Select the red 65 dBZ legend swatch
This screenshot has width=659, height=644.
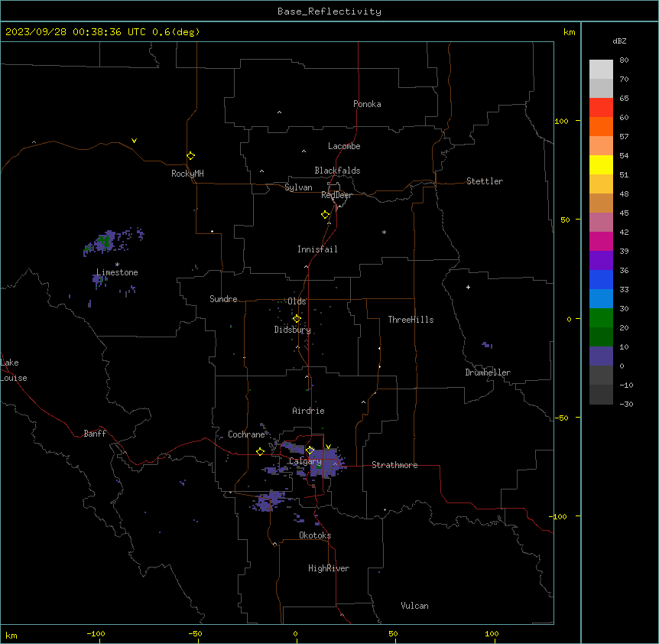coord(601,108)
